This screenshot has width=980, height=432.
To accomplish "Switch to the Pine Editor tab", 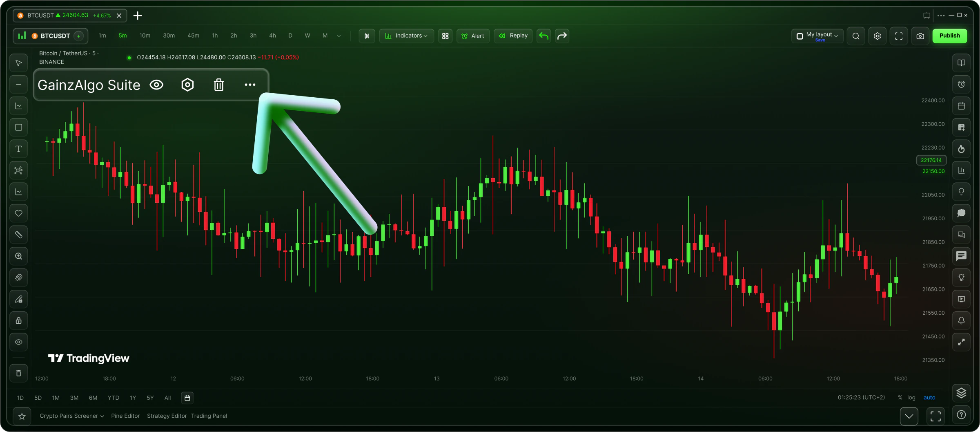I will 125,416.
